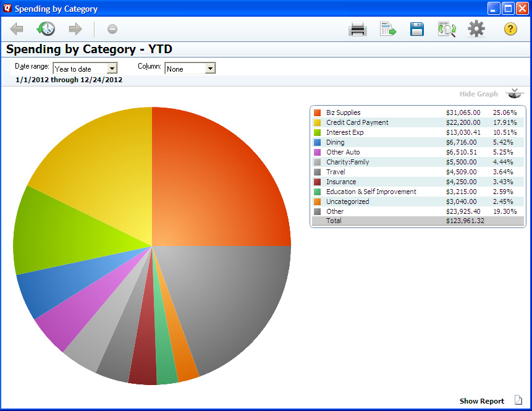Click the purple Other Auto pie slice
532x411 pixels.
(78, 312)
